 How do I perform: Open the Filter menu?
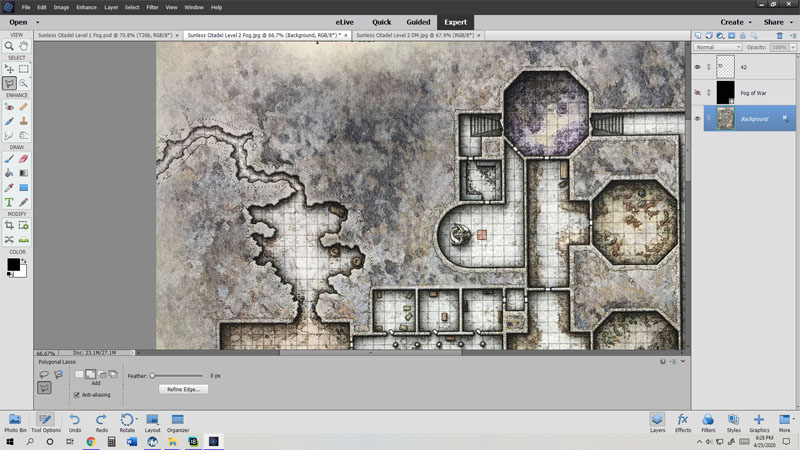152,7
